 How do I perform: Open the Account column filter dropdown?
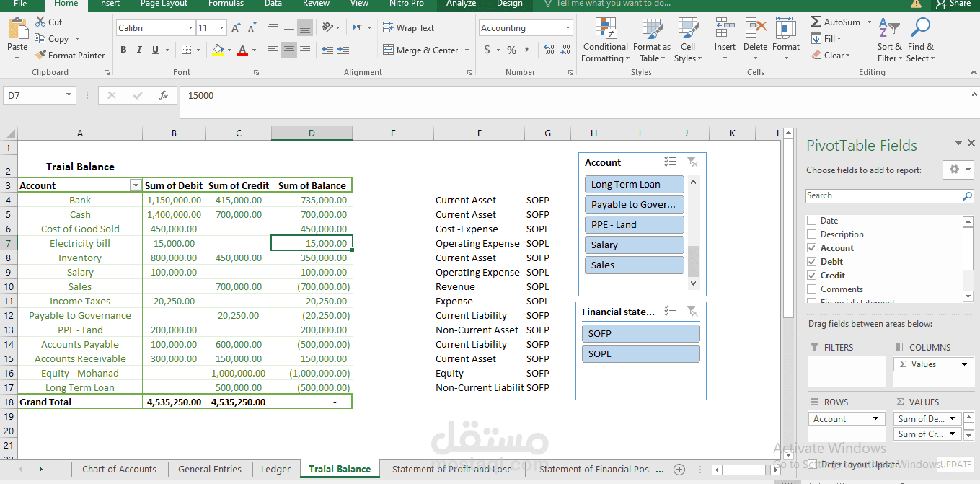pos(136,185)
